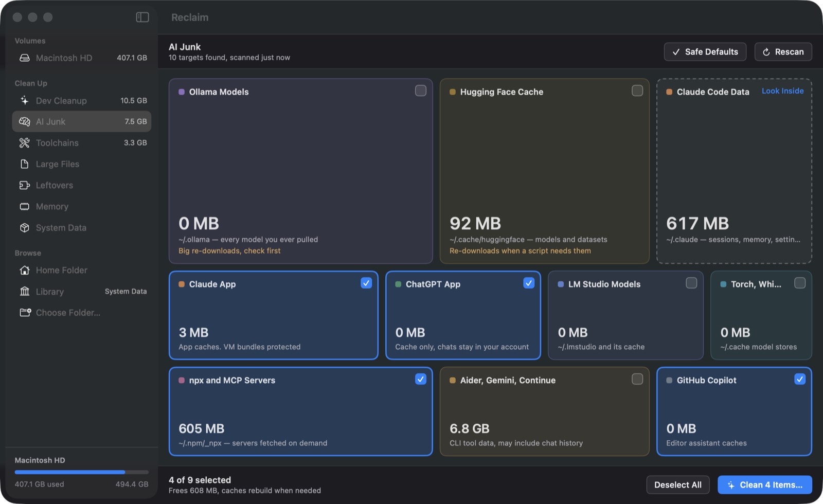This screenshot has height=504, width=823.
Task: Open Choose Folder...
Action: point(82,313)
